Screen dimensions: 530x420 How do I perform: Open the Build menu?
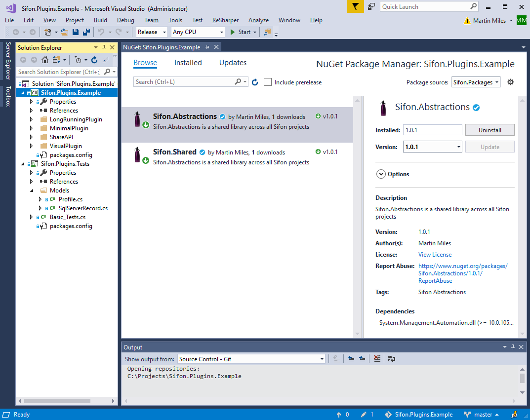pyautogui.click(x=100, y=20)
